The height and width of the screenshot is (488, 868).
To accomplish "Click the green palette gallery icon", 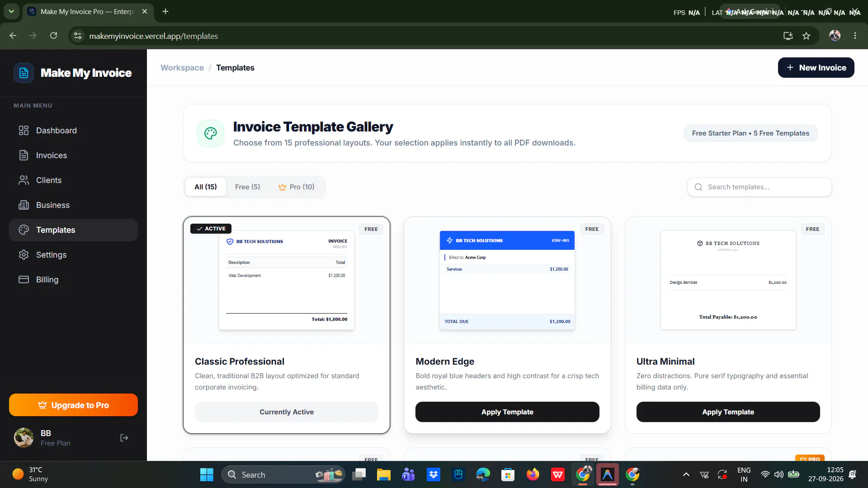I will click(211, 133).
